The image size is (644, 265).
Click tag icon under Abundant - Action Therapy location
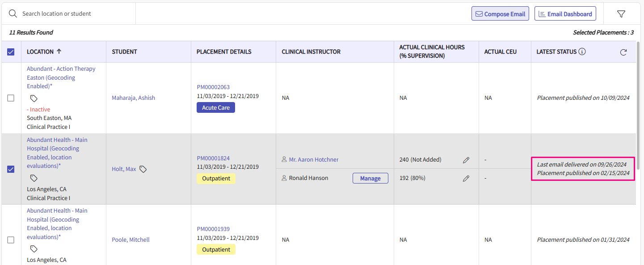pos(34,98)
